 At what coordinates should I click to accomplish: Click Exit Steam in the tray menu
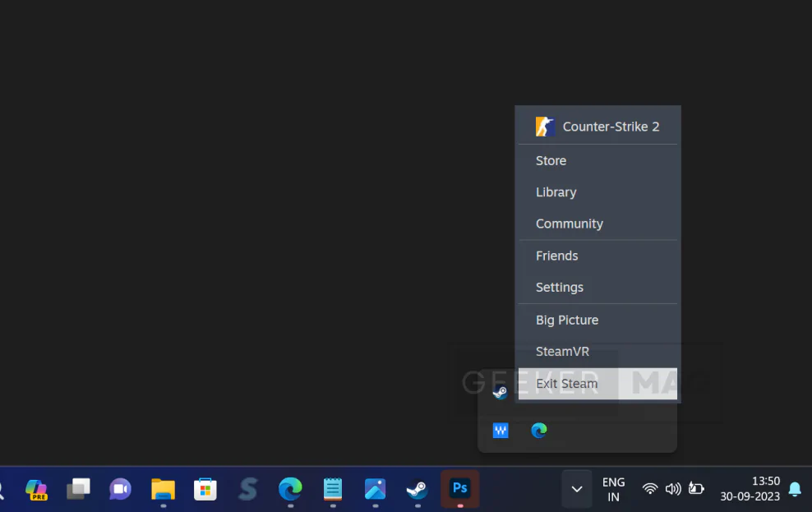coord(597,384)
